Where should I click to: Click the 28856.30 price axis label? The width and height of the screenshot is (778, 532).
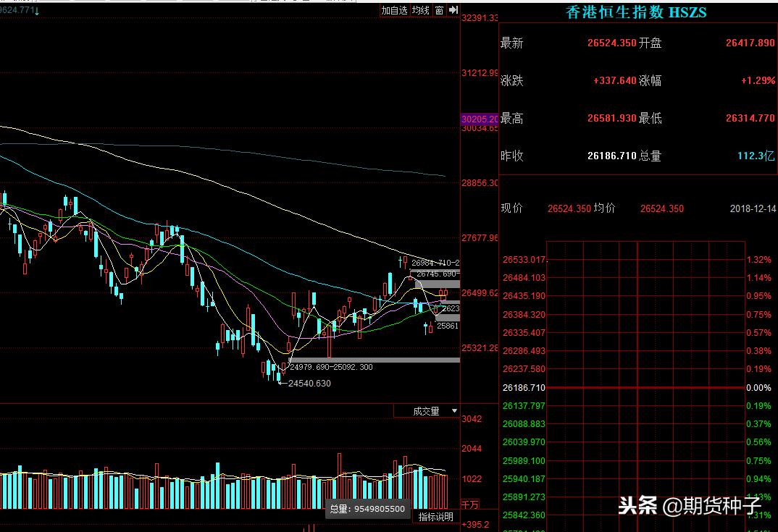tap(480, 183)
